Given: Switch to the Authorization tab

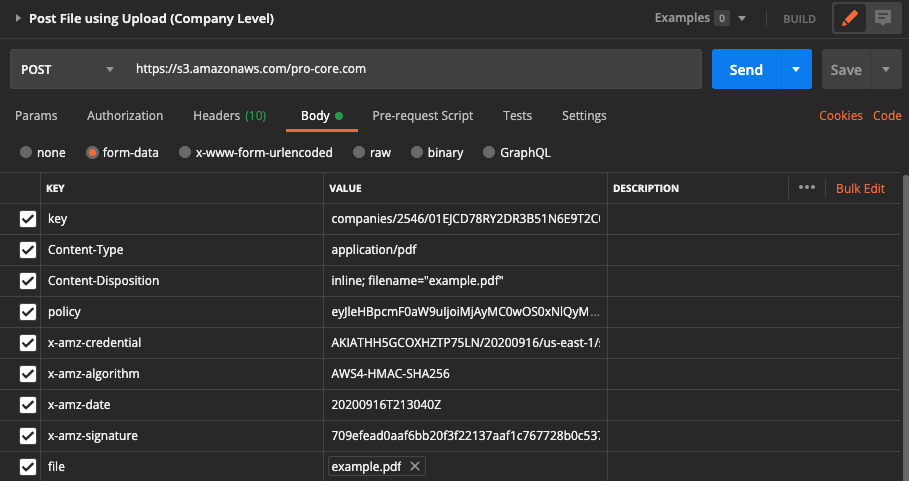Looking at the screenshot, I should click(x=125, y=115).
